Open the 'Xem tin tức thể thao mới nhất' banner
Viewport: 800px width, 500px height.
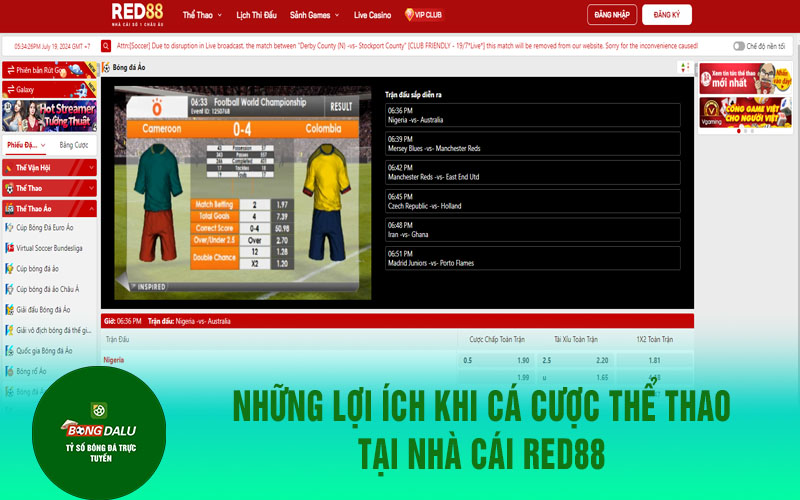(x=745, y=79)
